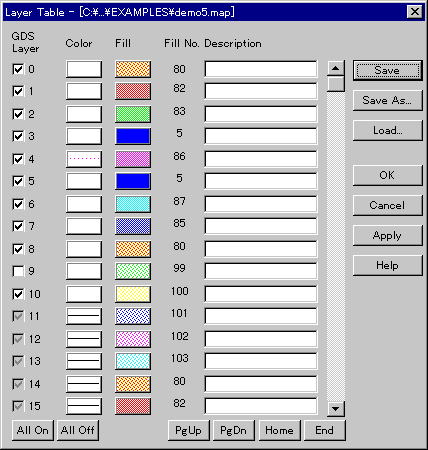428x450 pixels.
Task: Select the cyan fill swatch for layer 6
Action: click(x=133, y=204)
